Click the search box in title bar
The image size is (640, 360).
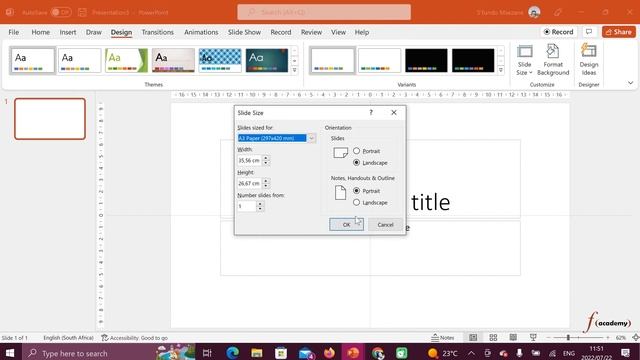[324, 12]
